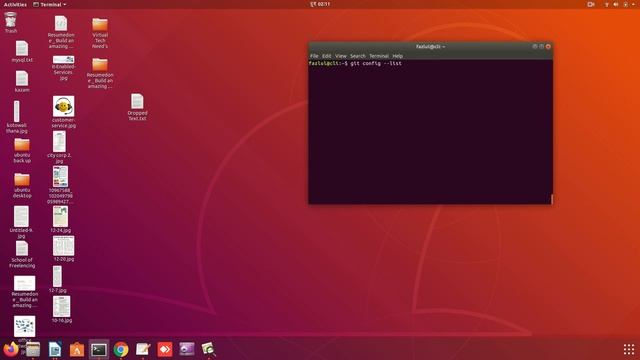This screenshot has height=360, width=640.
Task: Open the Edit menu in Terminal
Action: click(327, 56)
